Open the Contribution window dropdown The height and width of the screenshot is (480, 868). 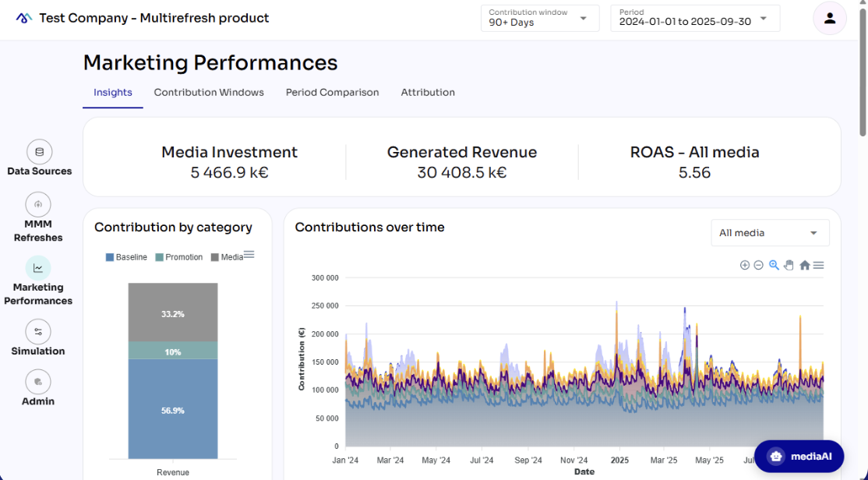coord(539,17)
